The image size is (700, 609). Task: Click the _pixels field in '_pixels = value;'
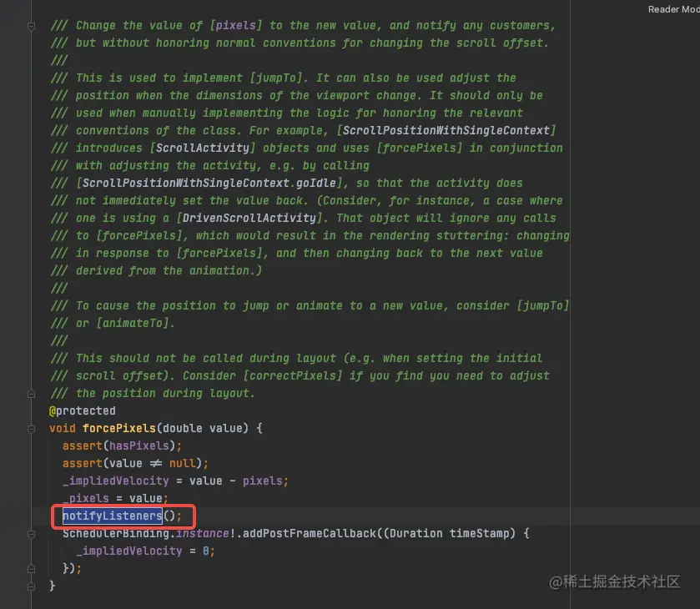tap(86, 499)
